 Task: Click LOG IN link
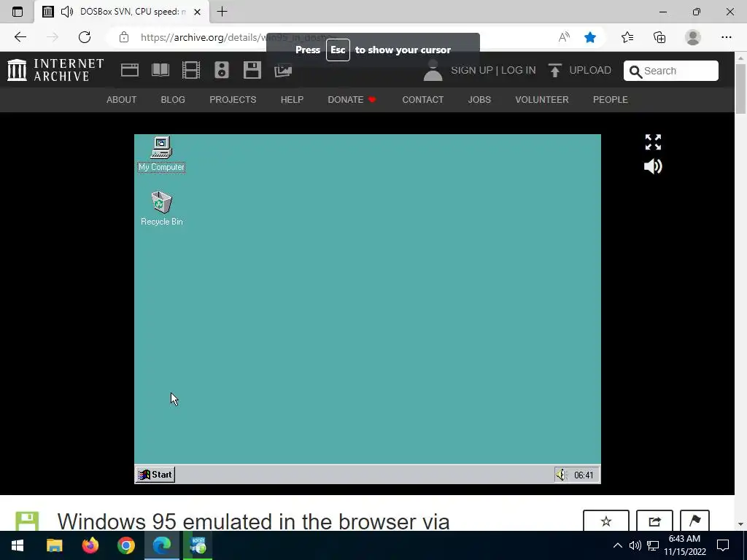(519, 70)
